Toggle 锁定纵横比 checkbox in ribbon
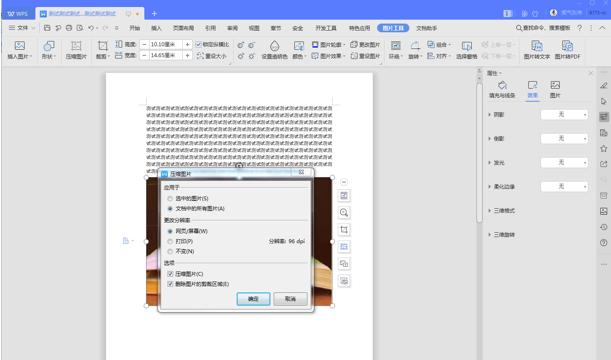The width and height of the screenshot is (611, 360). 199,44
